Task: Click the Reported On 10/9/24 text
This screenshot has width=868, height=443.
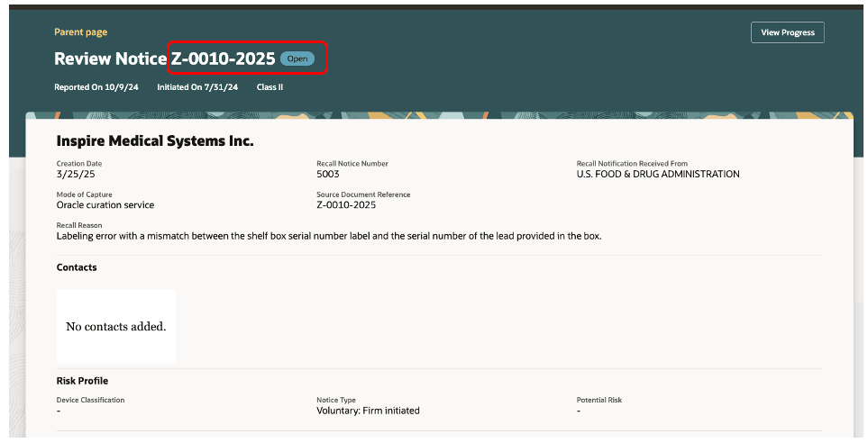Action: [x=96, y=86]
